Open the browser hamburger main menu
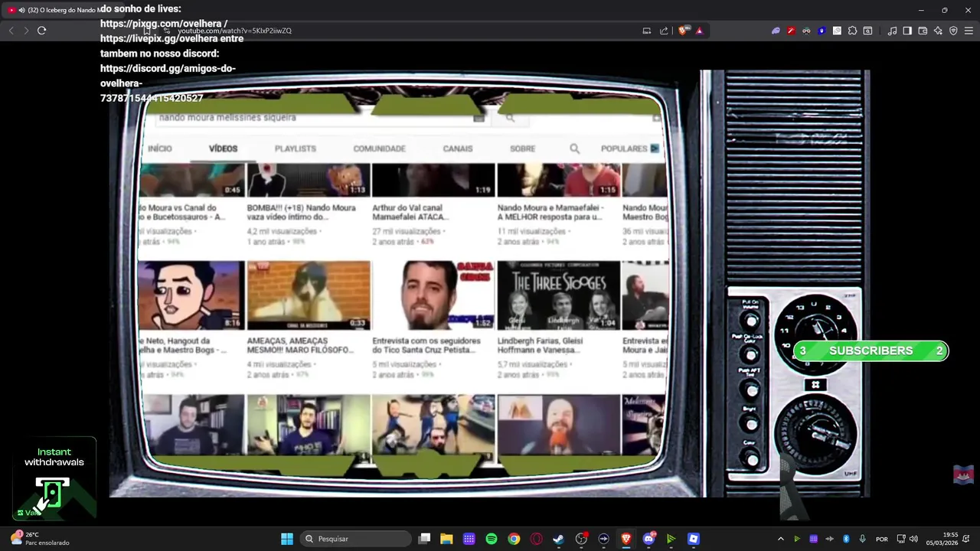 pos(969,31)
